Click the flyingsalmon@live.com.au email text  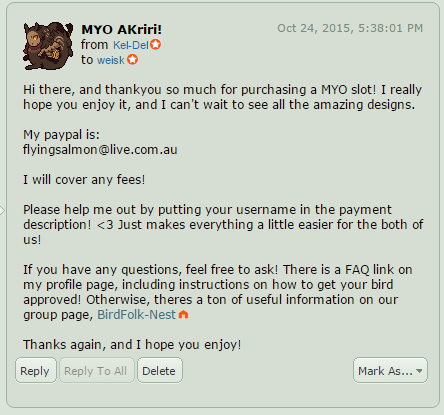tap(100, 150)
